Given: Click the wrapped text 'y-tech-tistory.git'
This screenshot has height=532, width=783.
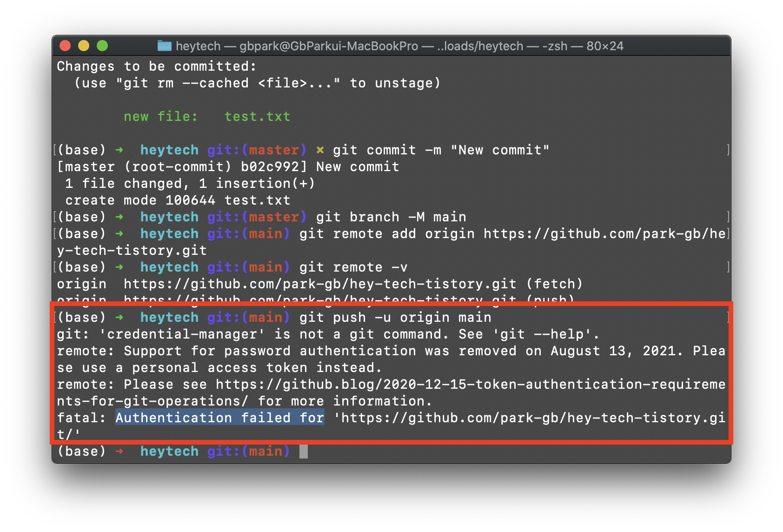Looking at the screenshot, I should tap(132, 251).
